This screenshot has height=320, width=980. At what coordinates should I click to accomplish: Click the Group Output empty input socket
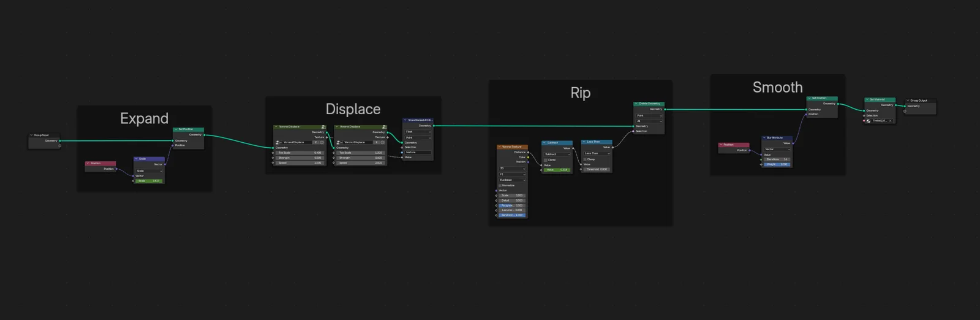pyautogui.click(x=905, y=111)
